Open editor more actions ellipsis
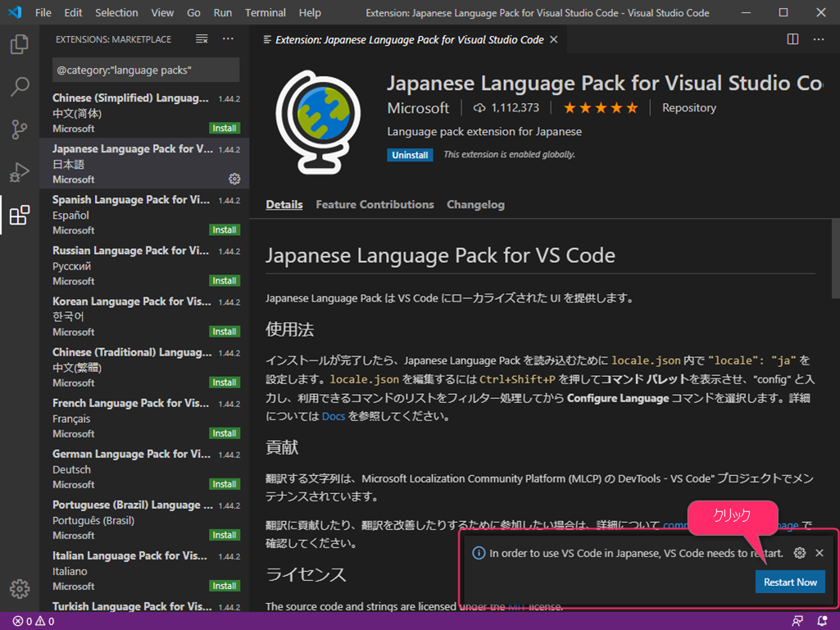This screenshot has height=630, width=840. (x=819, y=39)
